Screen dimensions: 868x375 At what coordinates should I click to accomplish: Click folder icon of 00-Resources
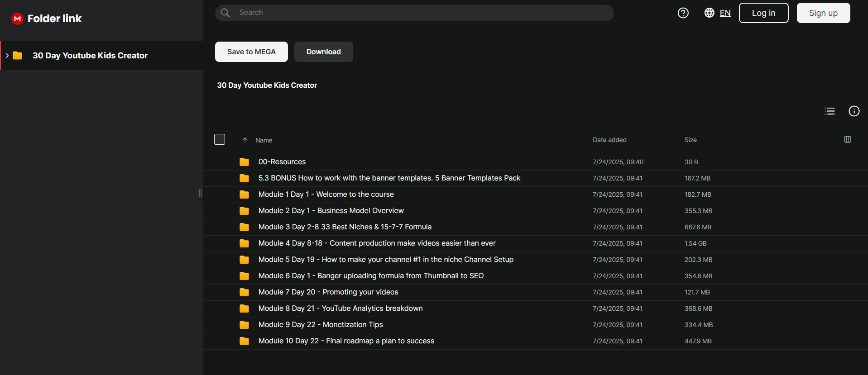coord(244,162)
